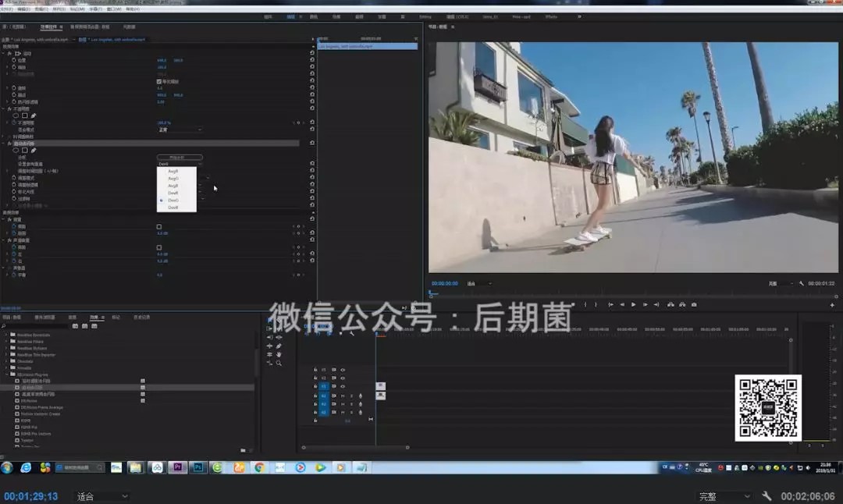Play the Program Monitor preview
Viewport: 843px width, 504px height.
(x=633, y=304)
